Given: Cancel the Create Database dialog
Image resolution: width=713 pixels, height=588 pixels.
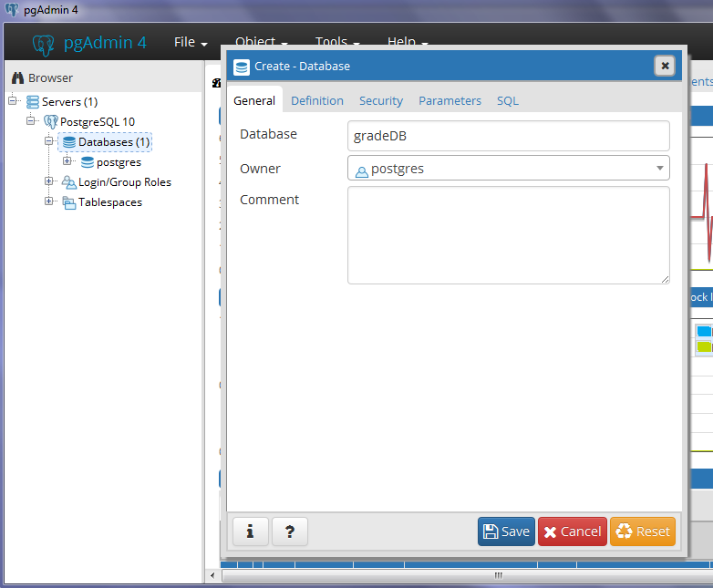Looking at the screenshot, I should click(x=572, y=531).
